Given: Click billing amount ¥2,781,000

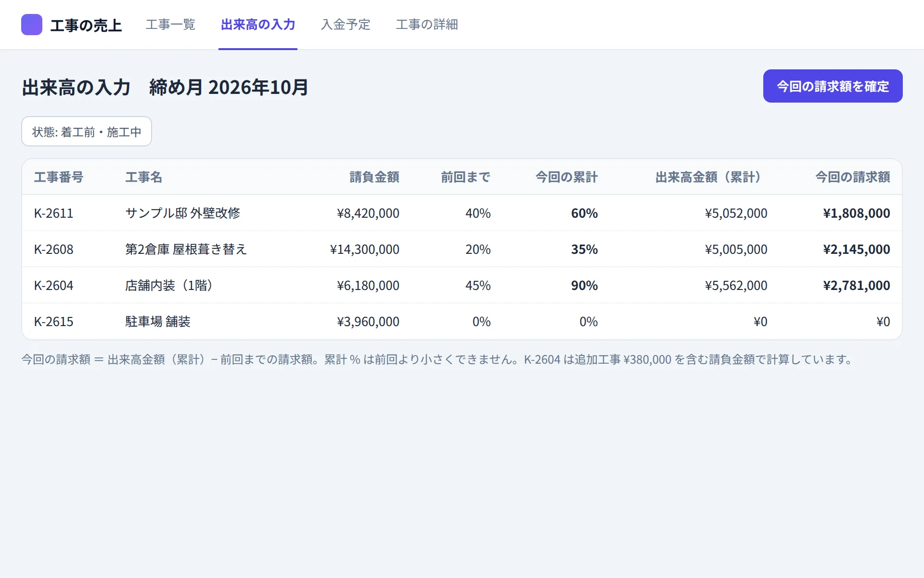Looking at the screenshot, I should click(857, 286).
